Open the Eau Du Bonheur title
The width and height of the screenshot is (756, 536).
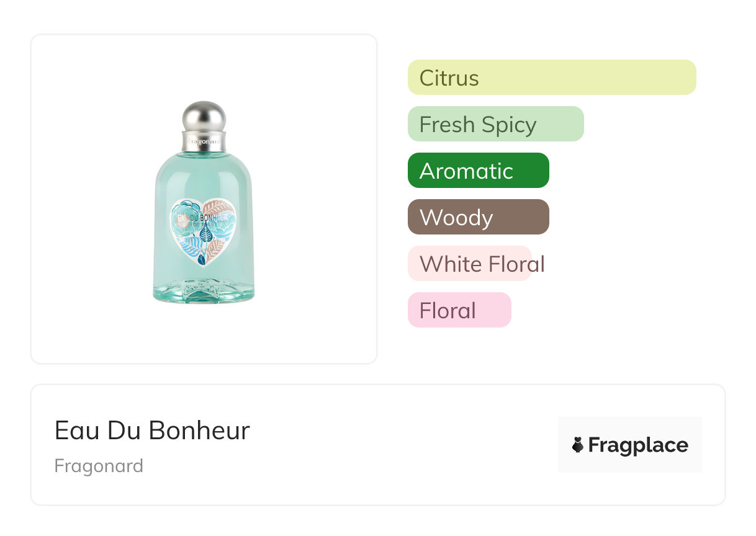coord(152,431)
